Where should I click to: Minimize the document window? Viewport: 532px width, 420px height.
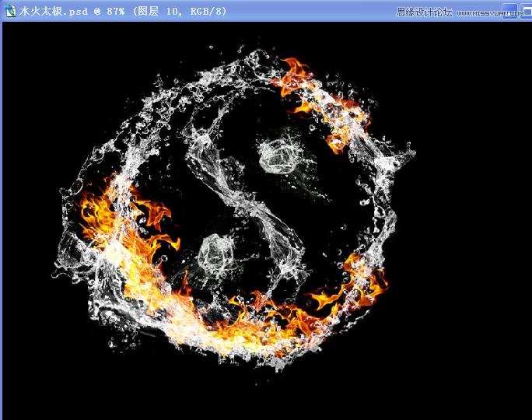pos(509,11)
